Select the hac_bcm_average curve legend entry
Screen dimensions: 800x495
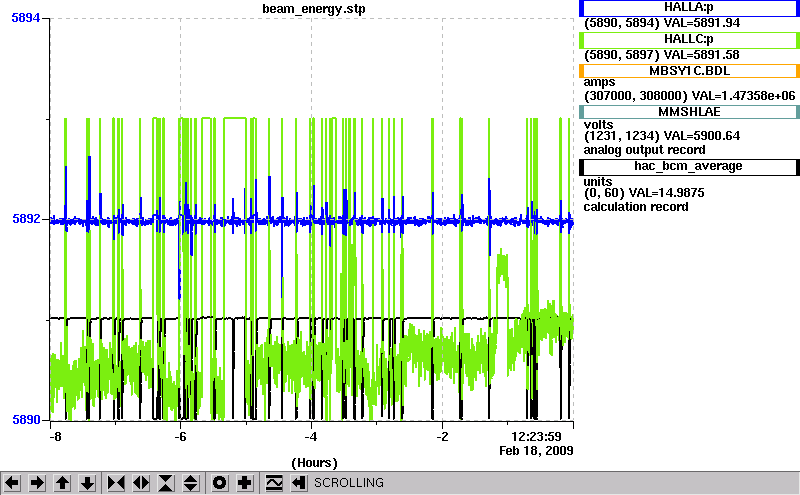click(x=689, y=167)
